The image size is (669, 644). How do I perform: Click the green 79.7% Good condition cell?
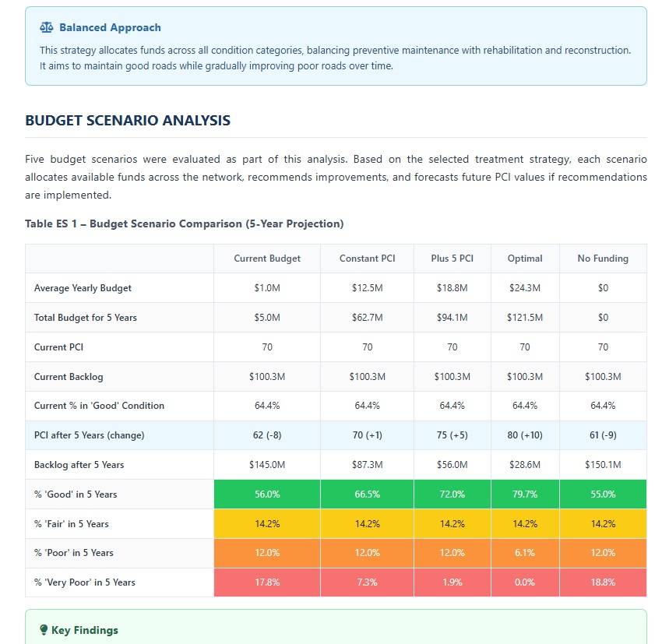coord(524,494)
